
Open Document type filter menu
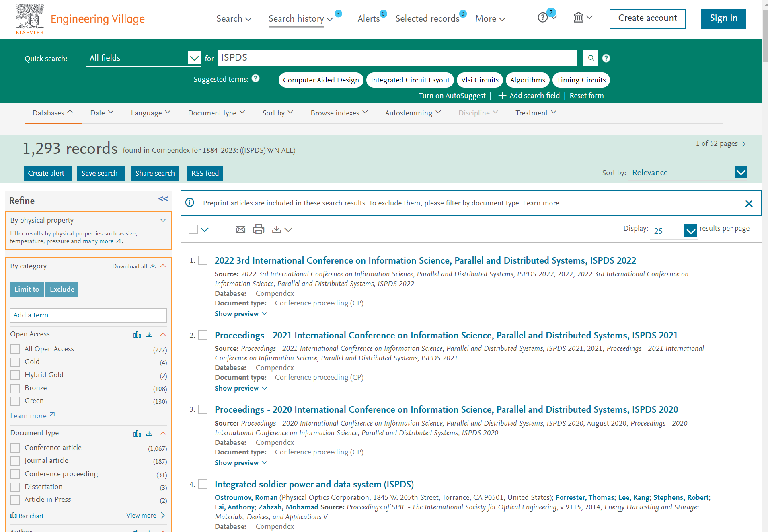pos(216,113)
